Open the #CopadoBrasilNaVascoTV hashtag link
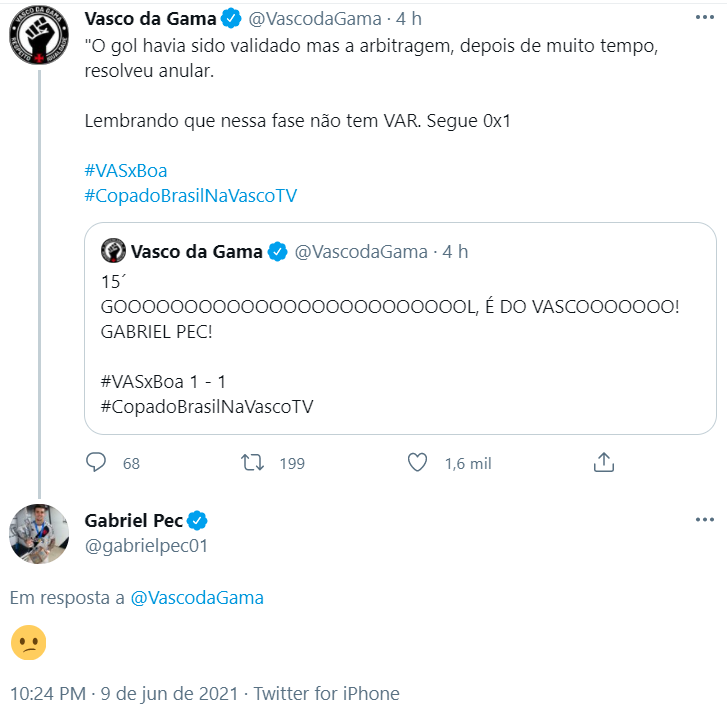Image resolution: width=727 pixels, height=705 pixels. tap(191, 195)
